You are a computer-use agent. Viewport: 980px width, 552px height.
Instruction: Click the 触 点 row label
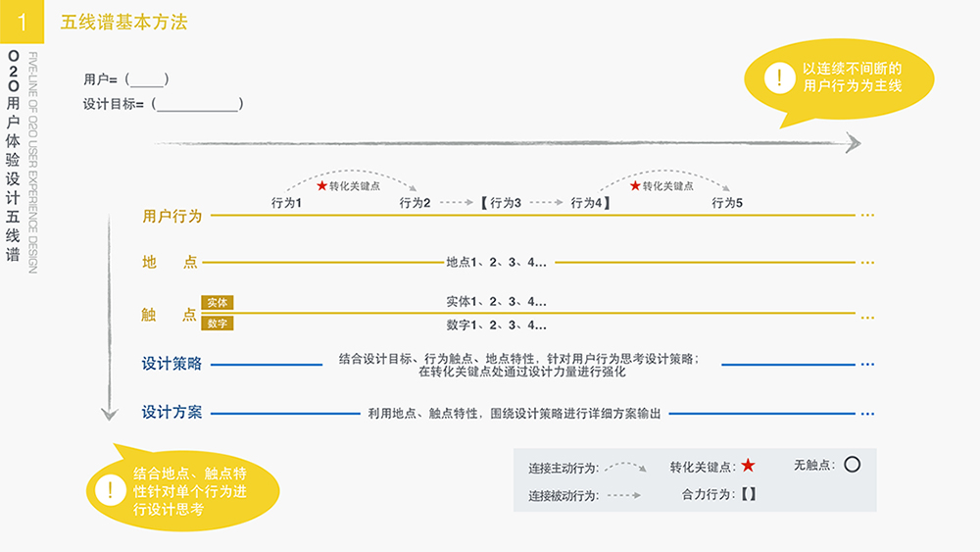tap(169, 315)
